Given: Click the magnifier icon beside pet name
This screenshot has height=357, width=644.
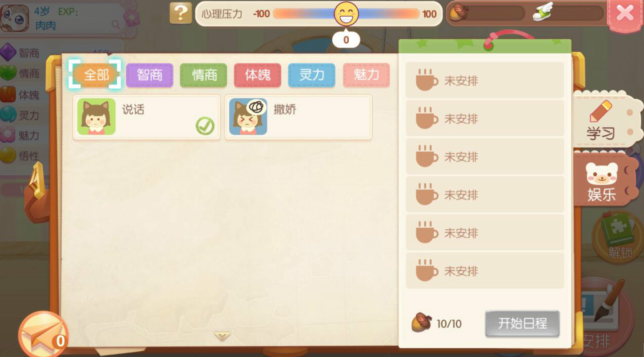Looking at the screenshot, I should coord(116,25).
